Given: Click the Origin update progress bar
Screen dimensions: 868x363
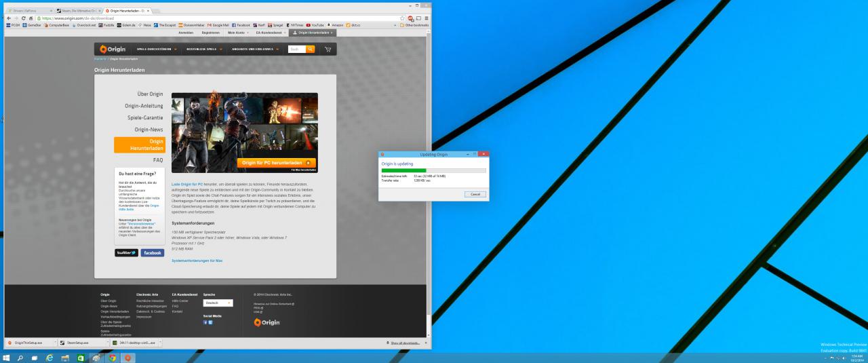Looking at the screenshot, I should click(433, 170).
